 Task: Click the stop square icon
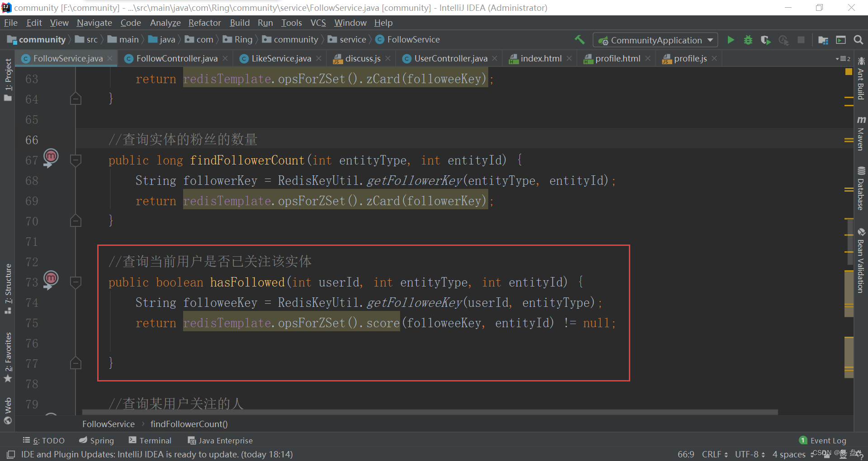coord(801,40)
